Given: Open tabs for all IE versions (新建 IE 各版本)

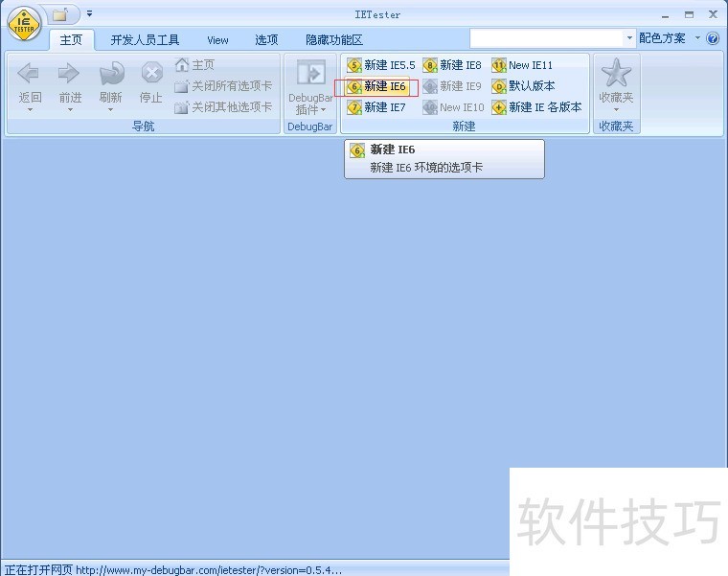Looking at the screenshot, I should click(x=536, y=107).
